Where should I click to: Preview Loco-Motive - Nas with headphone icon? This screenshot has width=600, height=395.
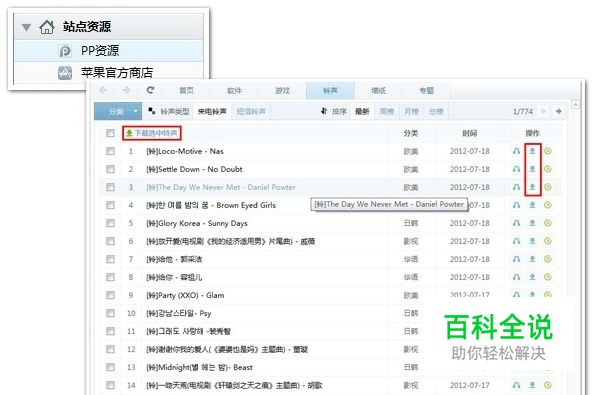[516, 151]
